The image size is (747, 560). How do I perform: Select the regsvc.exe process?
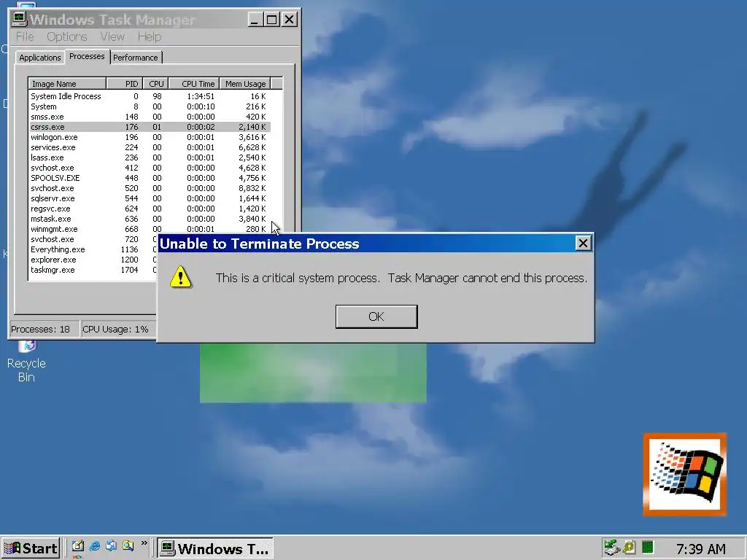[x=150, y=209]
